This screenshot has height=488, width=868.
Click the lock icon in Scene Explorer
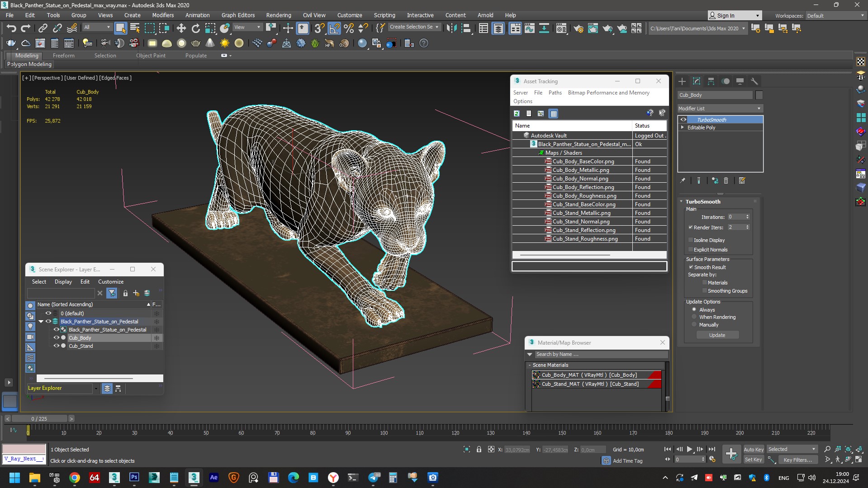pyautogui.click(x=125, y=293)
